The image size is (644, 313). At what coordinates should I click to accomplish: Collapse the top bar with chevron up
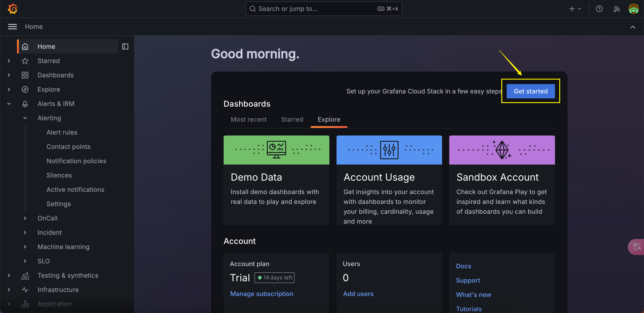(633, 27)
